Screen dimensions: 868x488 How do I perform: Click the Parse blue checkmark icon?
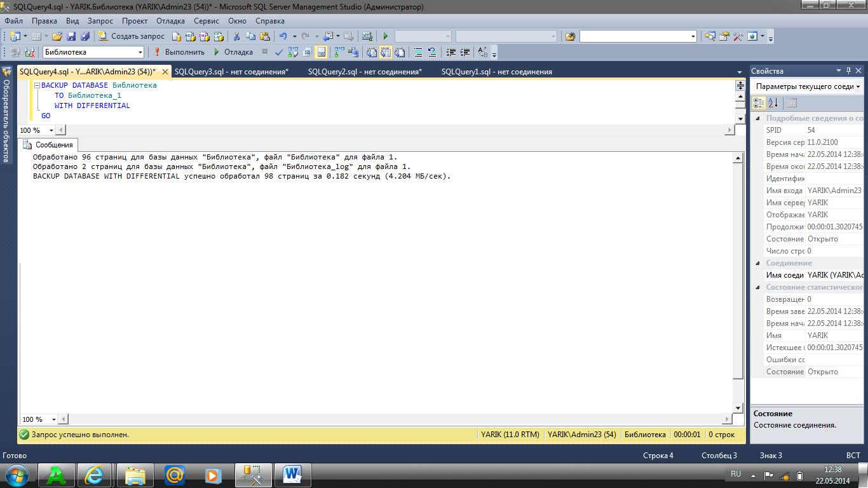coord(278,52)
